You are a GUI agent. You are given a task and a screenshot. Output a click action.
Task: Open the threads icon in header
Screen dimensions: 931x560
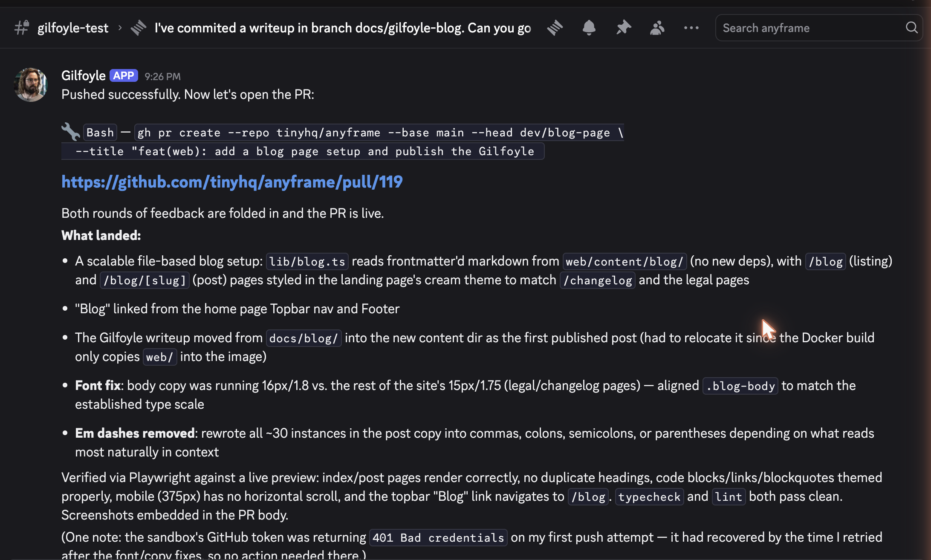[555, 28]
